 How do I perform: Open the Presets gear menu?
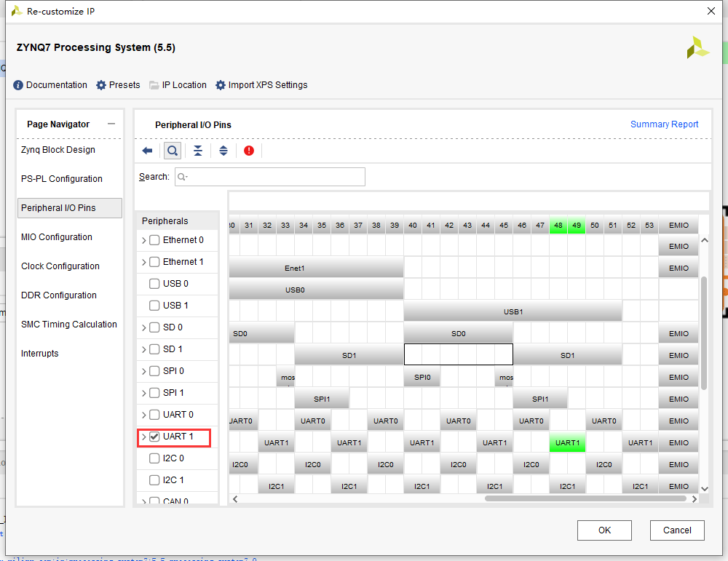point(101,85)
